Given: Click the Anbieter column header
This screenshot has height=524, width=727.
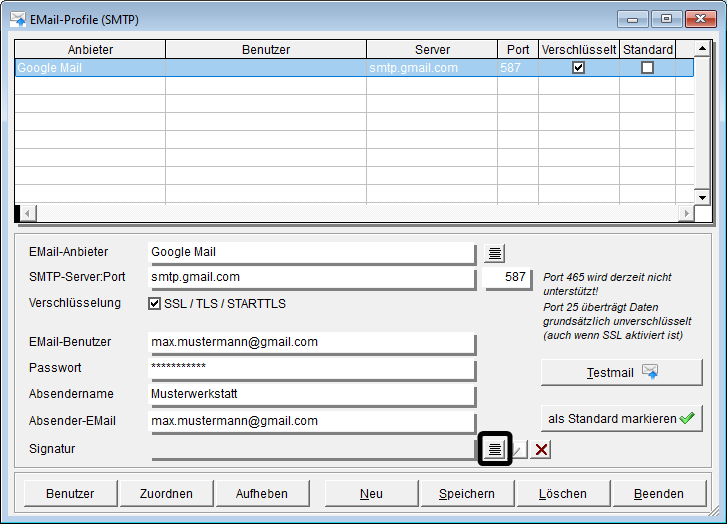Looking at the screenshot, I should 90,49.
